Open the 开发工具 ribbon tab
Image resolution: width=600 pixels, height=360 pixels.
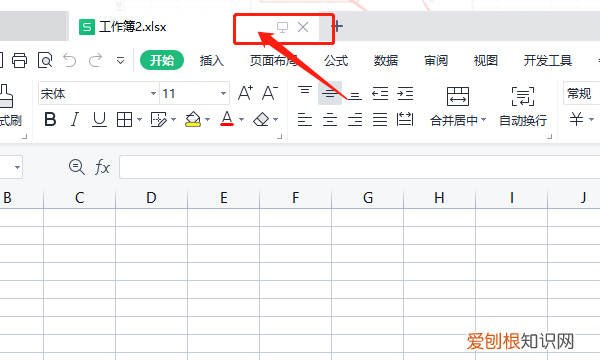pos(548,60)
